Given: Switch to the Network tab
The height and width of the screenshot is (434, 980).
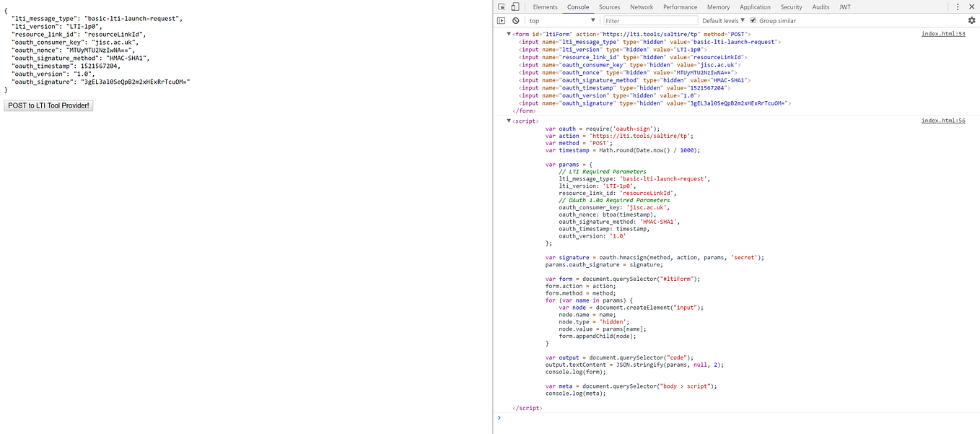Looking at the screenshot, I should (x=641, y=6).
